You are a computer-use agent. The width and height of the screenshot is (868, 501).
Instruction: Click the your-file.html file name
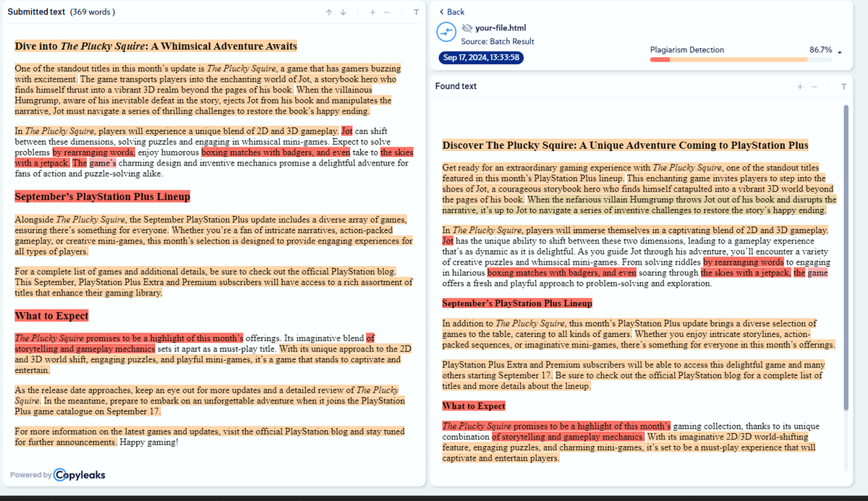pos(502,28)
